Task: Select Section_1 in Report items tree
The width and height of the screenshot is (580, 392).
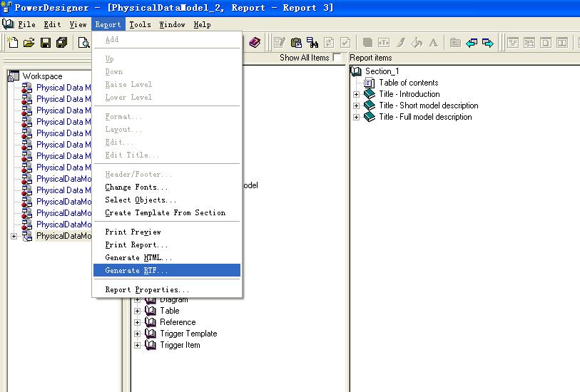Action: (x=382, y=71)
